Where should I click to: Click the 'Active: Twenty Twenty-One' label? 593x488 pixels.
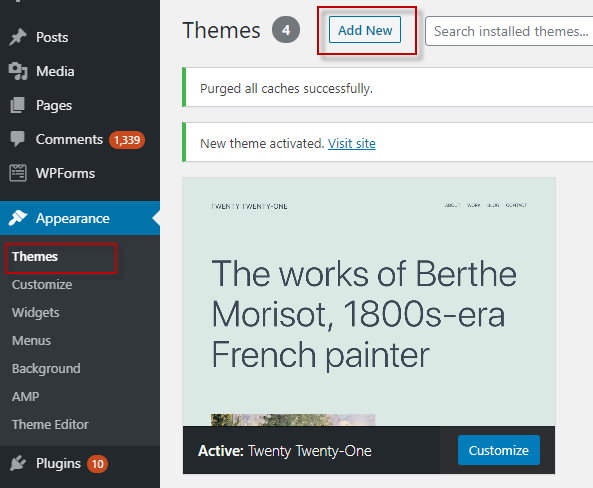click(x=284, y=451)
